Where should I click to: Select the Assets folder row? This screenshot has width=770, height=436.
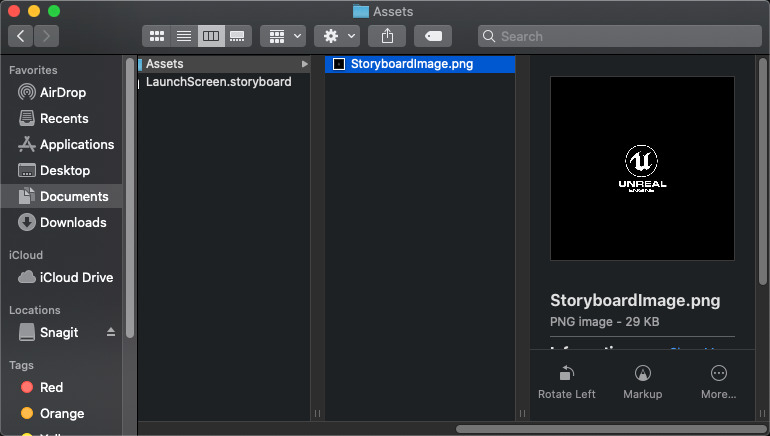[224, 64]
